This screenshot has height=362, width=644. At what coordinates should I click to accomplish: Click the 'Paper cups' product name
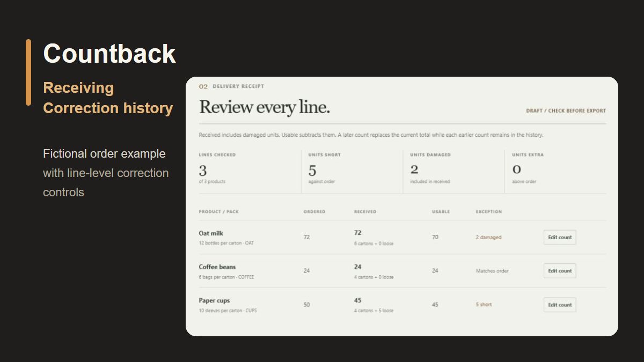(x=214, y=300)
